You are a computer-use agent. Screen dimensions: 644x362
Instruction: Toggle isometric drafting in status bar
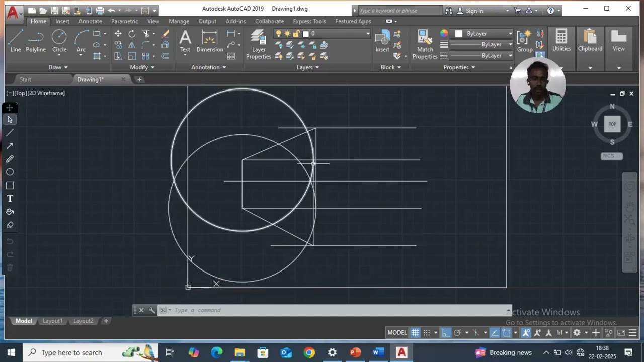pyautogui.click(x=475, y=333)
